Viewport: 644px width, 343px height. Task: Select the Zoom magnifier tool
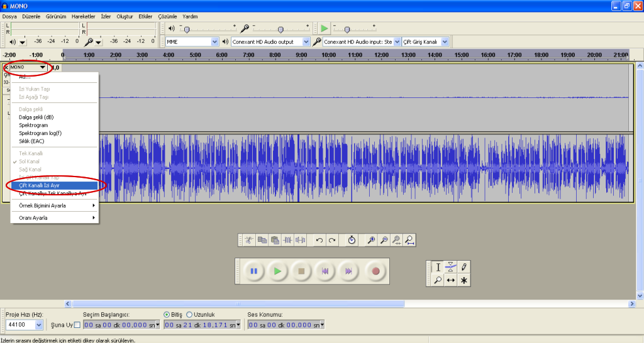coord(438,280)
